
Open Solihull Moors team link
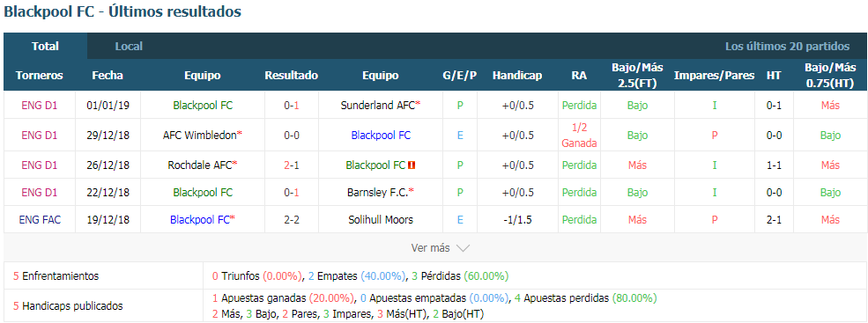[381, 219]
